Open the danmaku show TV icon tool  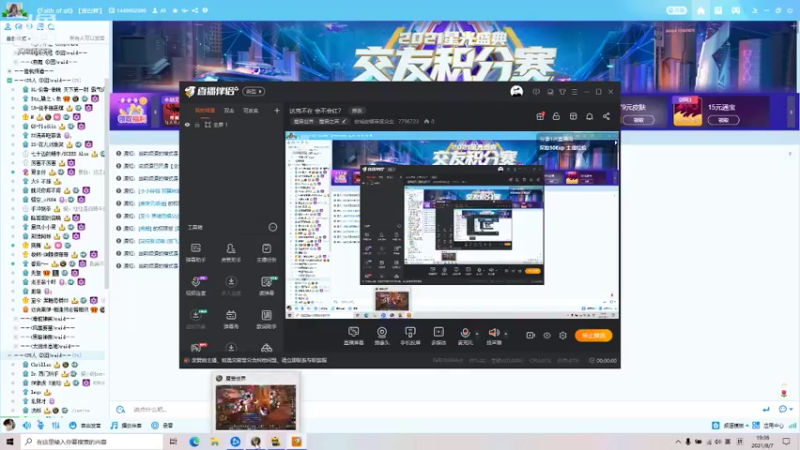pos(231,319)
